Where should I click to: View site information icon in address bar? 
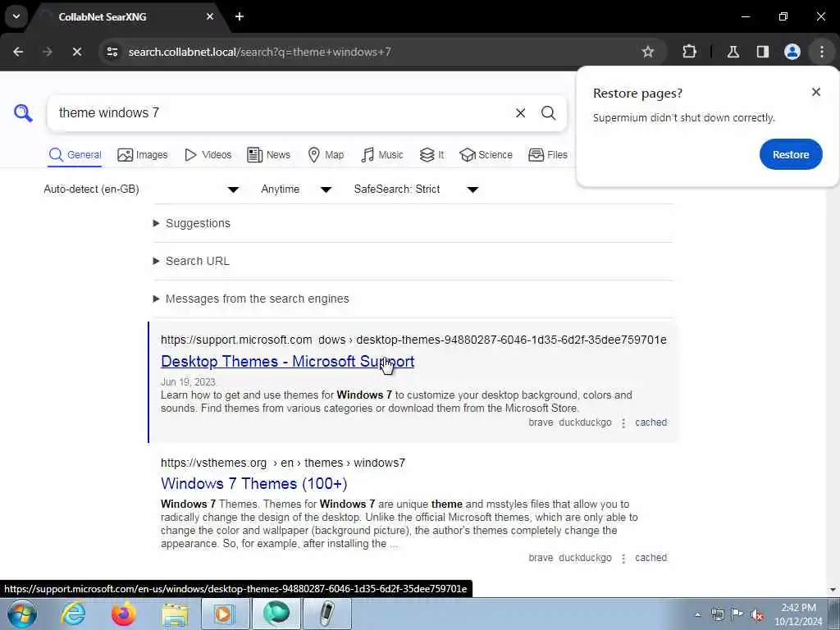[112, 52]
